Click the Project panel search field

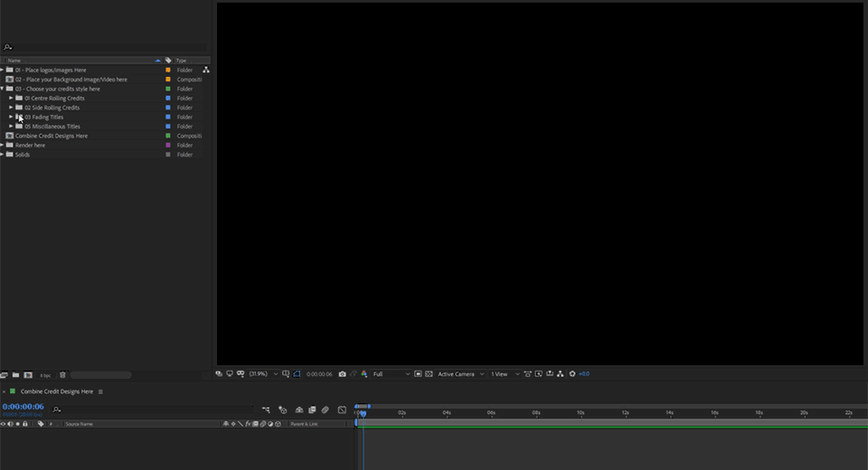108,47
